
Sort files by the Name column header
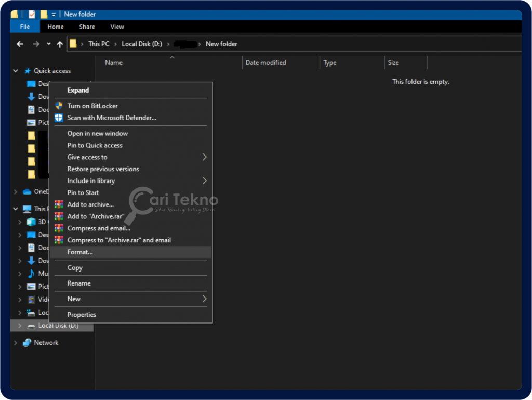tap(113, 62)
